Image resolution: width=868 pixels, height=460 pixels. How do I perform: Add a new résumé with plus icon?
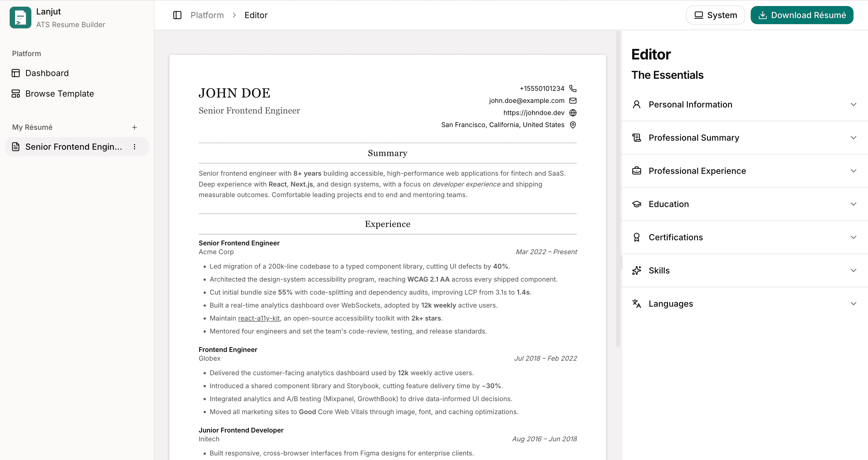[x=135, y=127]
